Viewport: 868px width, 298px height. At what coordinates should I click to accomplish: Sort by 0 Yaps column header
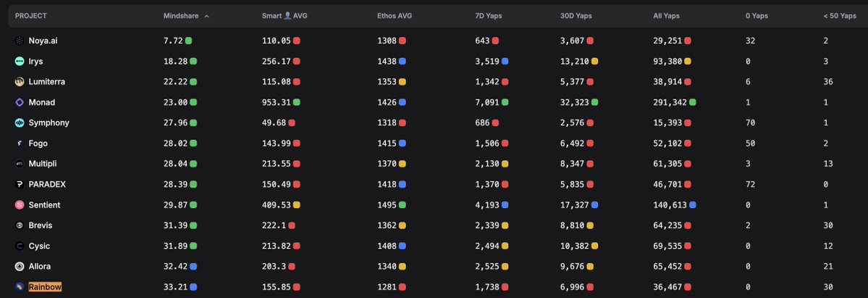click(x=757, y=16)
